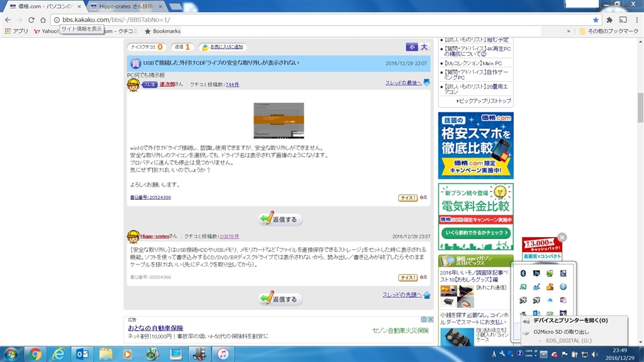Open iTunes music icon on taskbar
Viewport: 644px width, 362px height.
[x=223, y=354]
